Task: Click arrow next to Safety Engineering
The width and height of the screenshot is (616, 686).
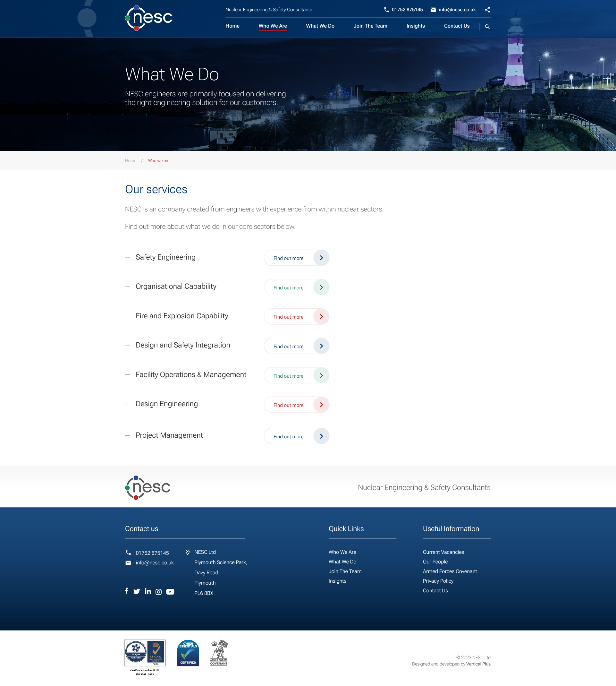Action: 321,258
